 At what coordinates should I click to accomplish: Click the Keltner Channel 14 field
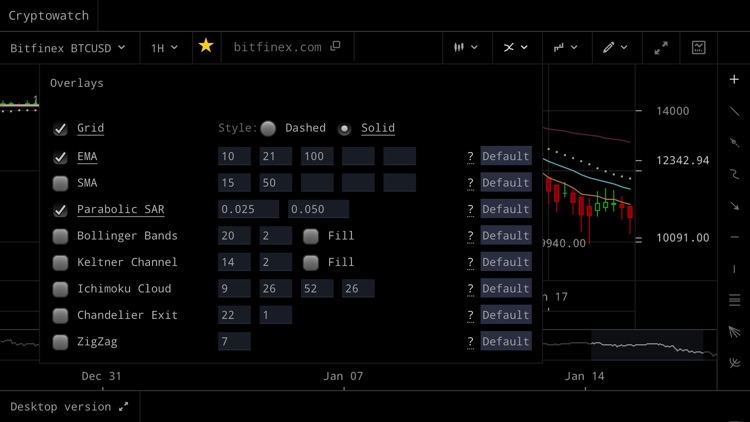[234, 262]
